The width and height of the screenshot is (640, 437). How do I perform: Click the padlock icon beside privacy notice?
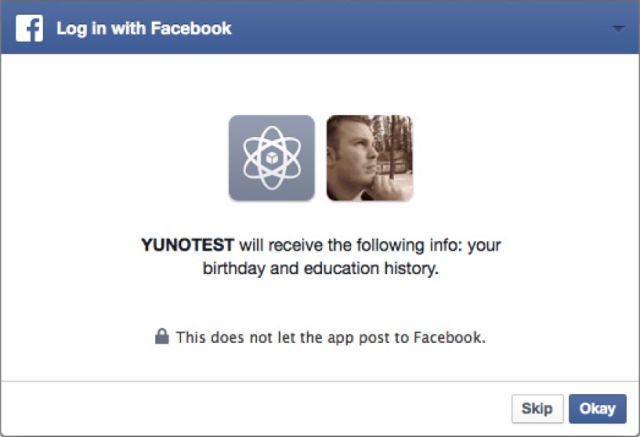pos(162,337)
